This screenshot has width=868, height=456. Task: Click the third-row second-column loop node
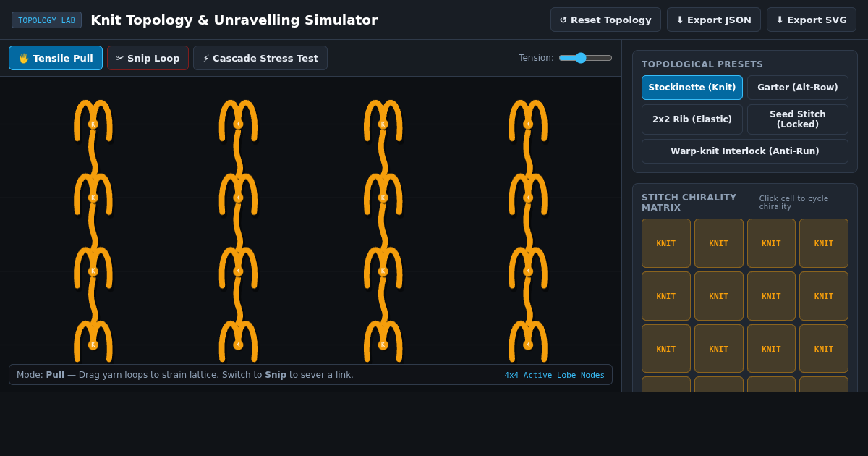(238, 271)
